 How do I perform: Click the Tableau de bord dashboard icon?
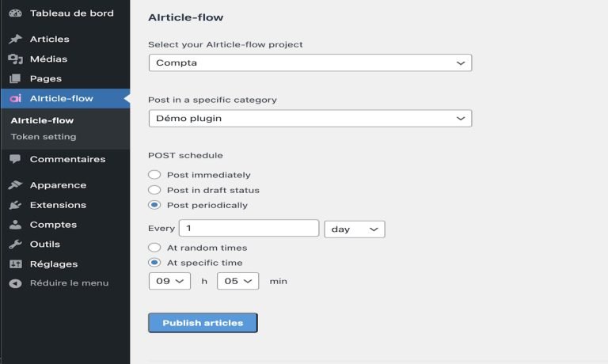coord(15,13)
